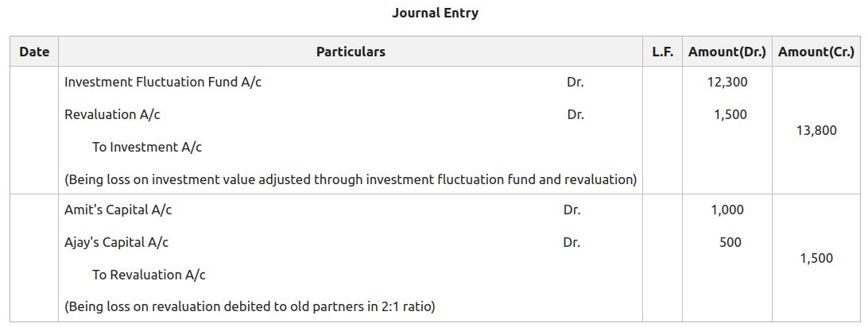Click the Amount(Cr.) column header
Viewport: 868px width, 327px height.
click(x=816, y=52)
